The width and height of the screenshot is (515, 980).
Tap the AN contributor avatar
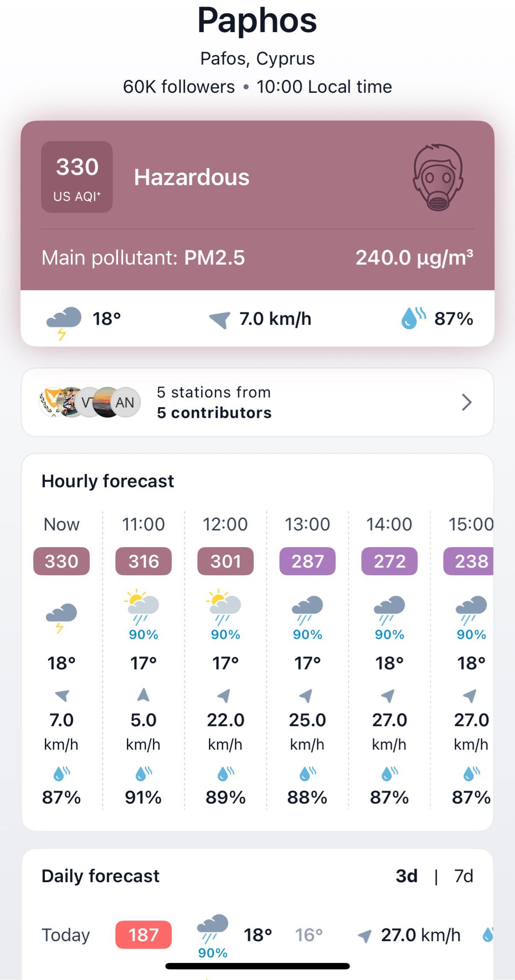pyautogui.click(x=125, y=402)
